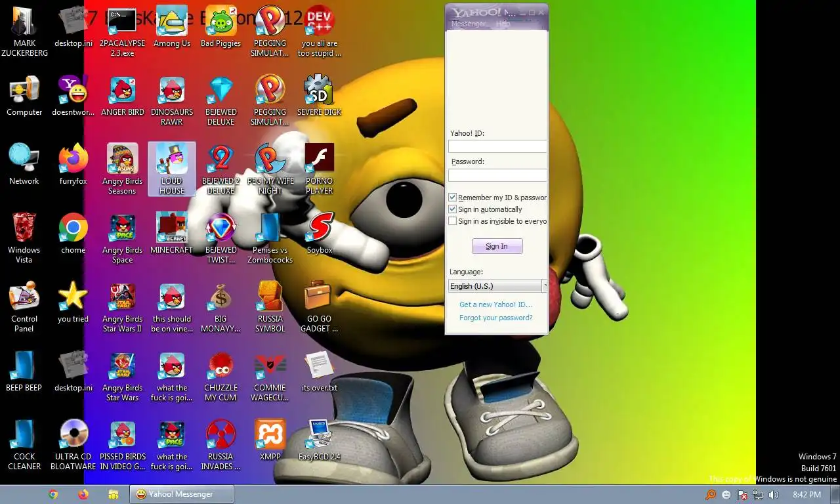Viewport: 840px width, 504px height.
Task: Select the BEJEWED TWIST icon
Action: click(220, 238)
